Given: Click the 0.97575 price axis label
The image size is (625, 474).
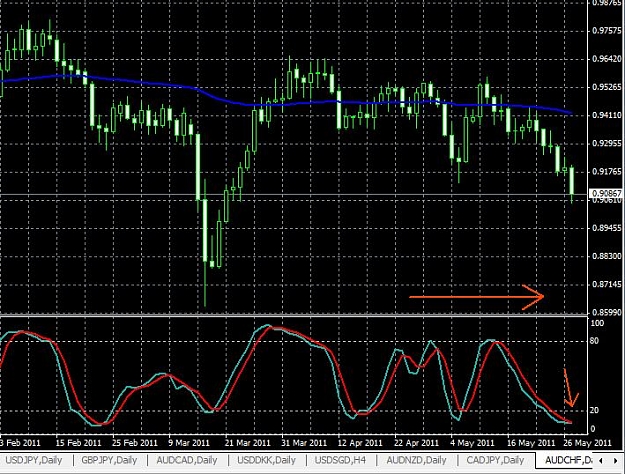Looking at the screenshot, I should [x=606, y=31].
